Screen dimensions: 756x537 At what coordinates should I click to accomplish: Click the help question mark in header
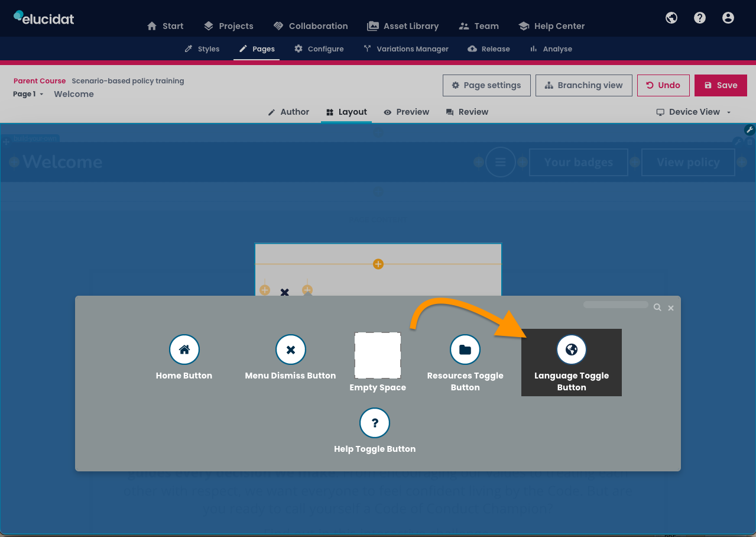[700, 18]
